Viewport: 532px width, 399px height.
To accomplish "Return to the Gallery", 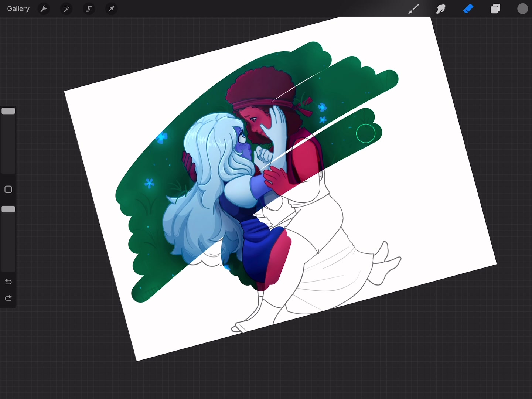I will (18, 8).
